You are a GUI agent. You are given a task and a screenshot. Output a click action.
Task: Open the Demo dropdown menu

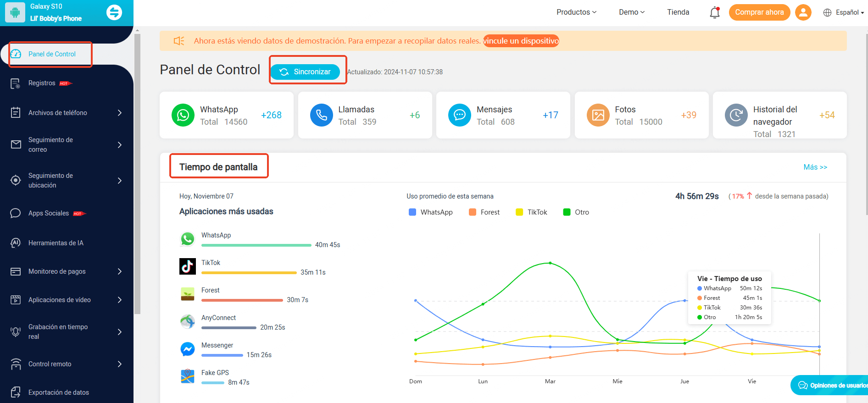coord(632,12)
